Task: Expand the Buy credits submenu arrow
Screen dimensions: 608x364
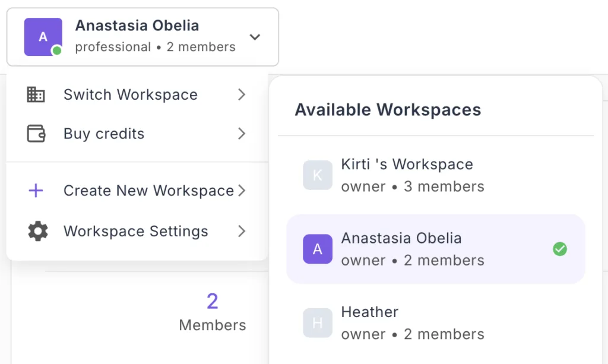Action: 242,134
